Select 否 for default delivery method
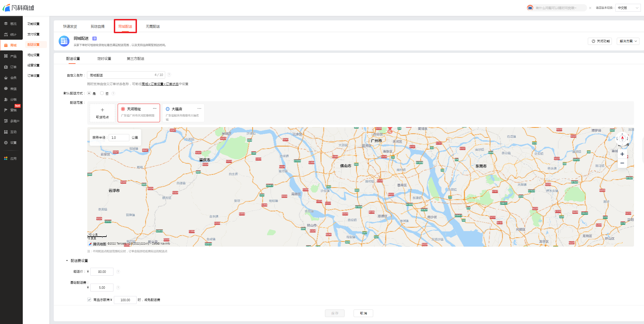 tap(102, 93)
